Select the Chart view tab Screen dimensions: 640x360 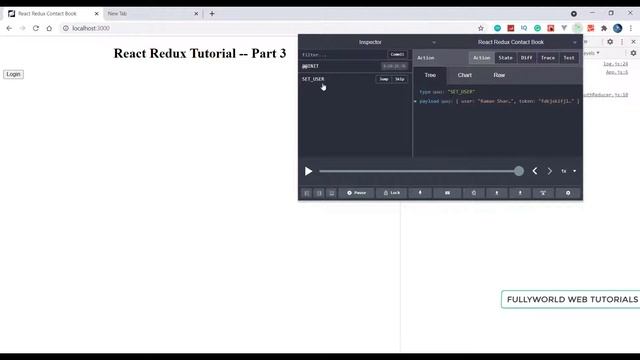(464, 75)
